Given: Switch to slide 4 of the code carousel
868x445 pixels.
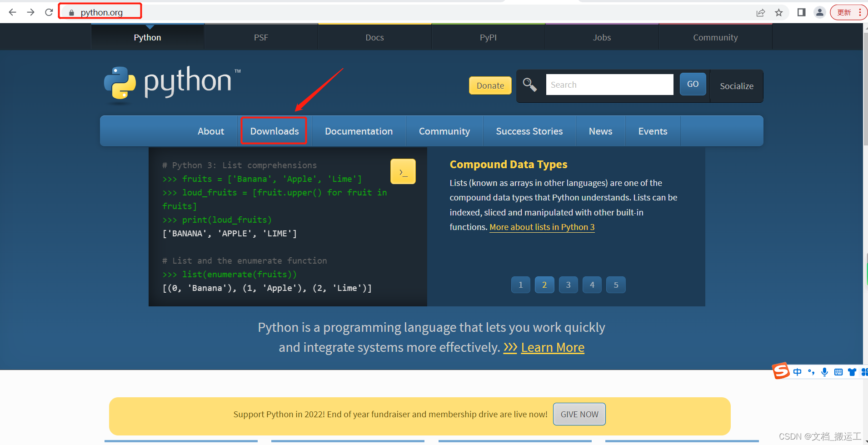Looking at the screenshot, I should click(x=592, y=285).
